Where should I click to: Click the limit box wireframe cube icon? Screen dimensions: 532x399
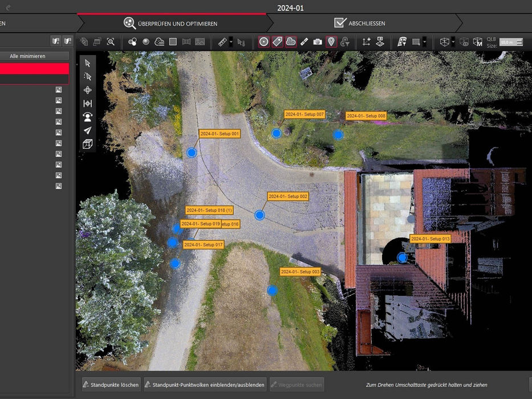(x=444, y=42)
